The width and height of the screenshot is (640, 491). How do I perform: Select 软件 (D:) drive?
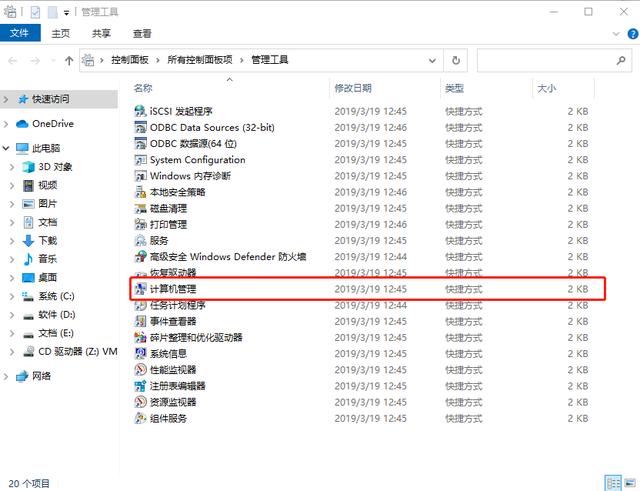click(57, 315)
